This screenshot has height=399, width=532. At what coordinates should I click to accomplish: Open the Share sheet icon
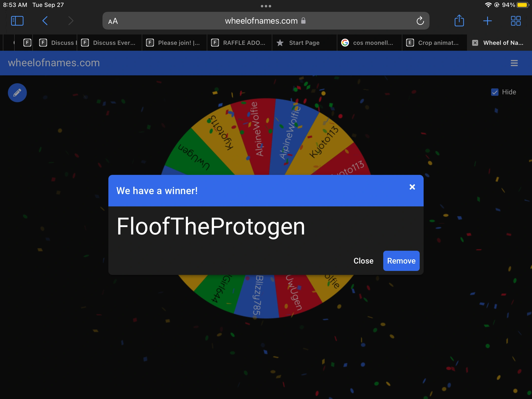[x=459, y=21]
